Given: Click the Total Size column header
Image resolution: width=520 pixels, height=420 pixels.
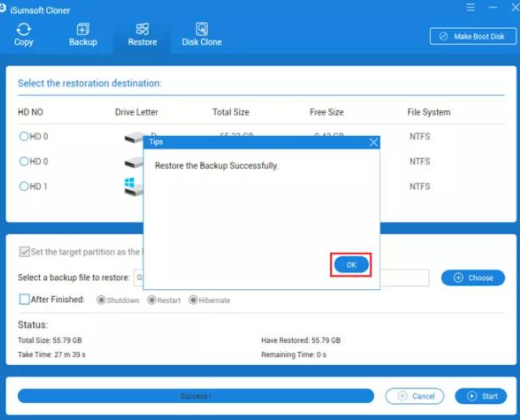Looking at the screenshot, I should coord(231,112).
